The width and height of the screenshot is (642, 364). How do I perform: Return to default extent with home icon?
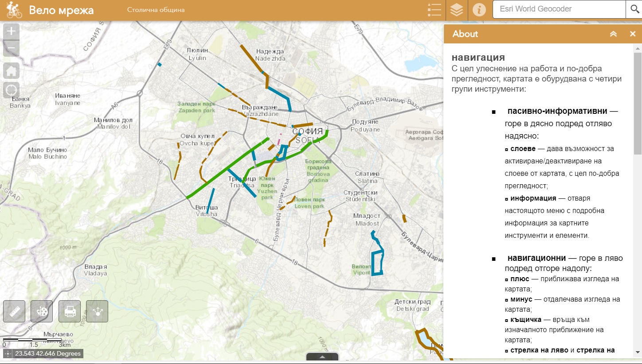point(12,70)
